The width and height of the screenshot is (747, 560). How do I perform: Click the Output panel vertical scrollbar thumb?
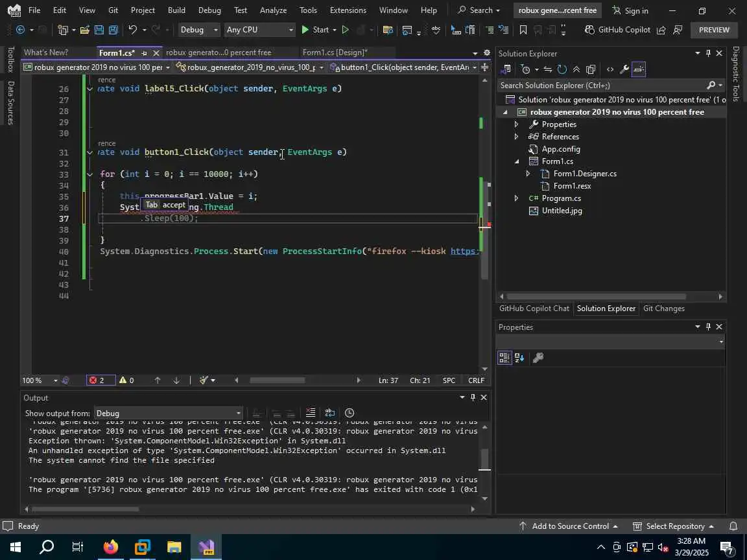pos(484,459)
